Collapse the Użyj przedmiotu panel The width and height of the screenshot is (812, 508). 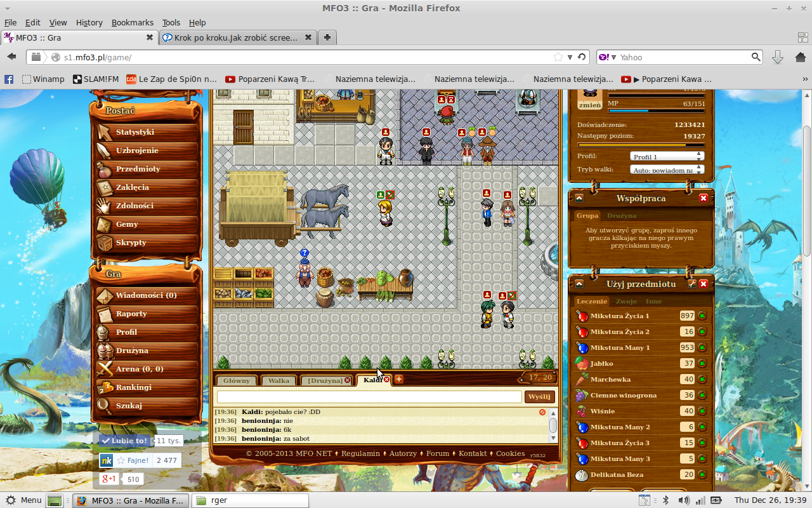(x=579, y=284)
